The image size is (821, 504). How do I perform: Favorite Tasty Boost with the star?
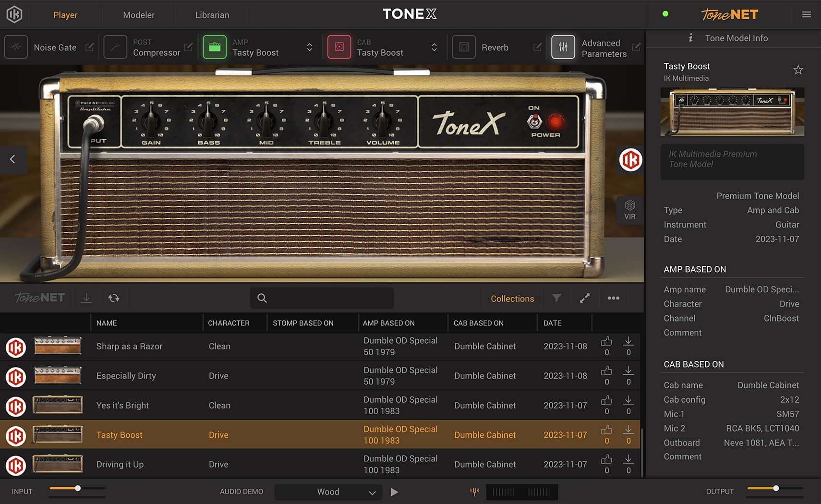(x=798, y=70)
